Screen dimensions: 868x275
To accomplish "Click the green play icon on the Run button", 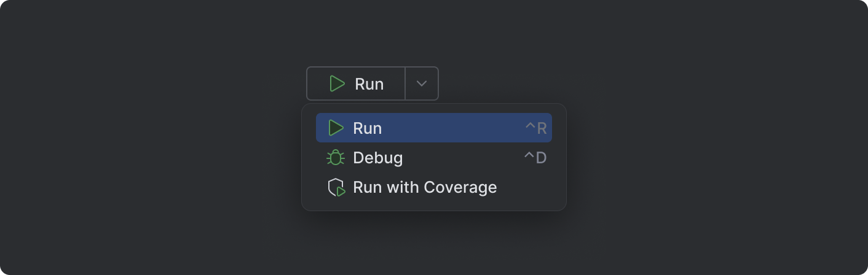I will 337,84.
